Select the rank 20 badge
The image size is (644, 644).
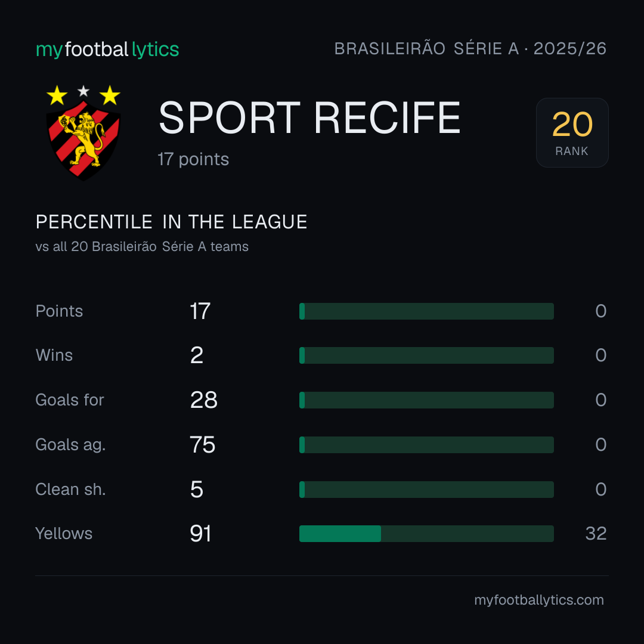click(572, 132)
